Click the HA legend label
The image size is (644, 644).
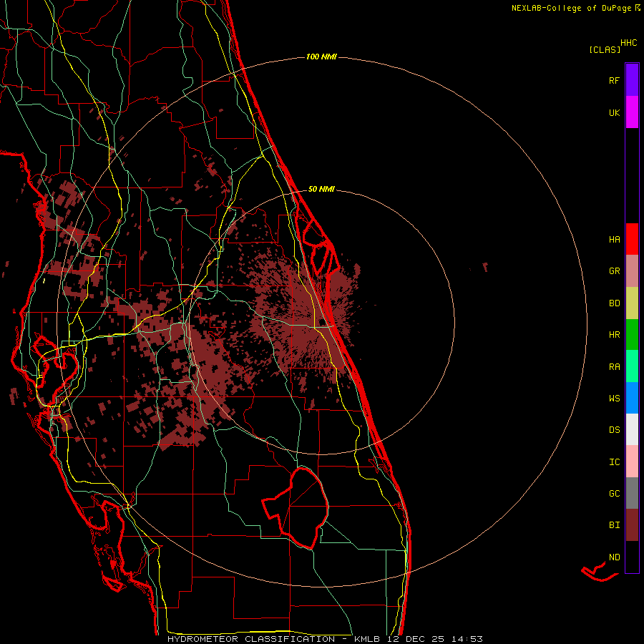614,240
